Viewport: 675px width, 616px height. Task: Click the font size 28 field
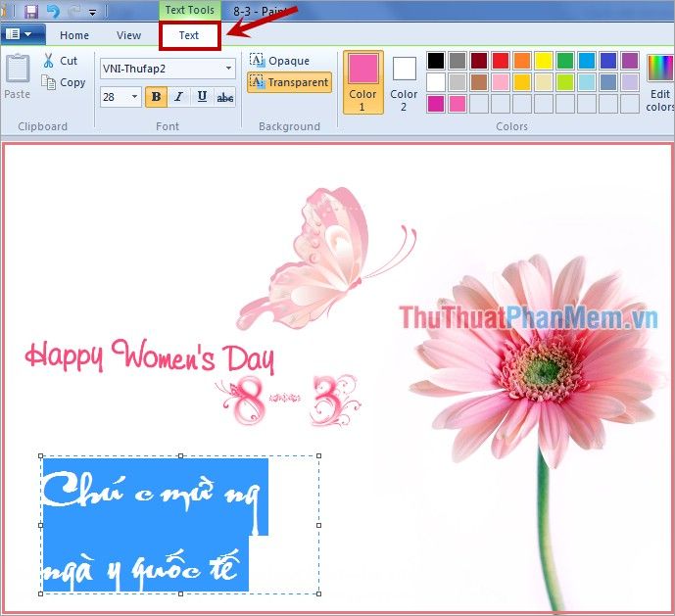tap(115, 97)
